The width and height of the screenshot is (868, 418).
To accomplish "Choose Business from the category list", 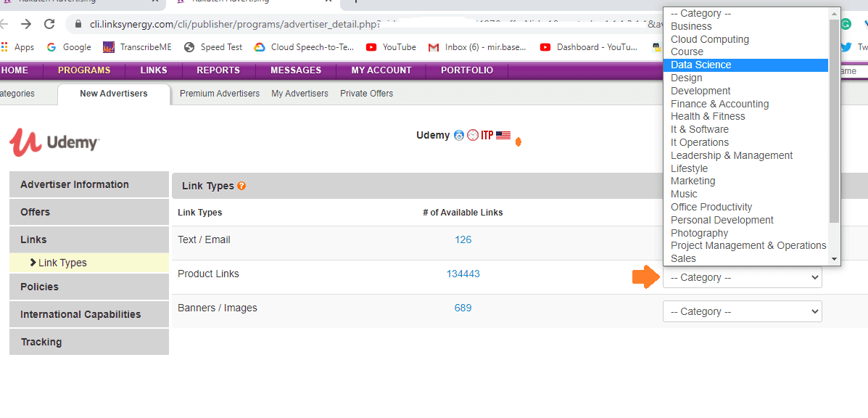I will pos(745,27).
